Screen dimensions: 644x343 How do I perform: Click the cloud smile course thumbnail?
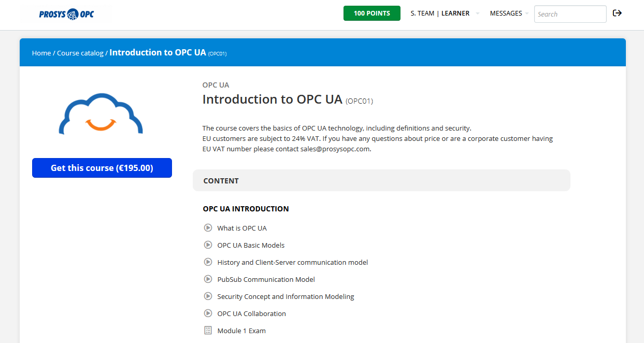(x=101, y=114)
